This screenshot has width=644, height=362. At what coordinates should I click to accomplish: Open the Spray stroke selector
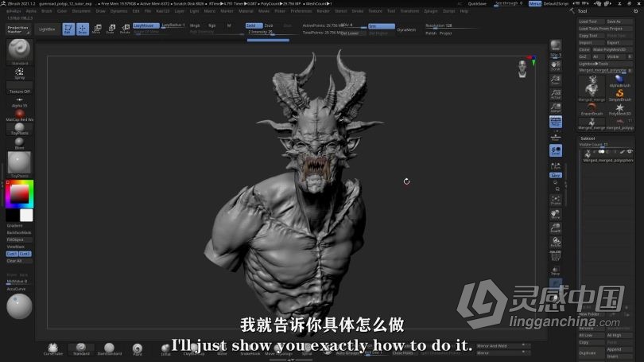click(19, 73)
